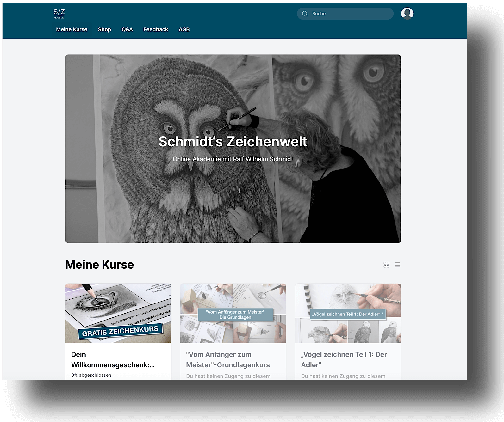Switch to grid view layout
This screenshot has width=504, height=422.
point(386,265)
